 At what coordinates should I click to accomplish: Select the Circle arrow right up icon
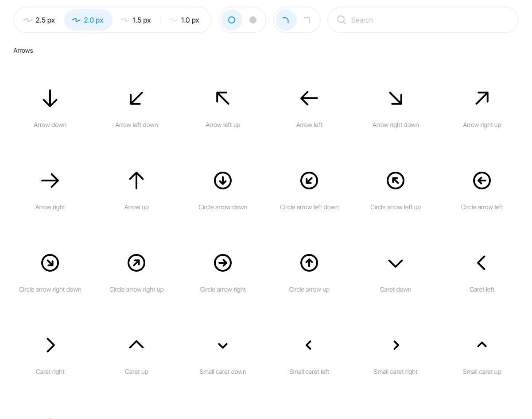pyautogui.click(x=136, y=263)
